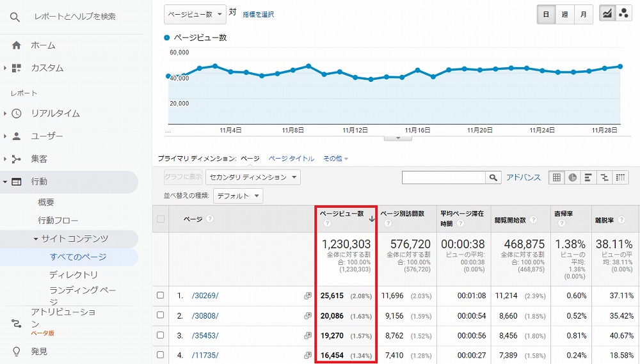Collapse the サイト コンテンツ submenu
Image resolution: width=640 pixels, height=364 pixels.
36,239
